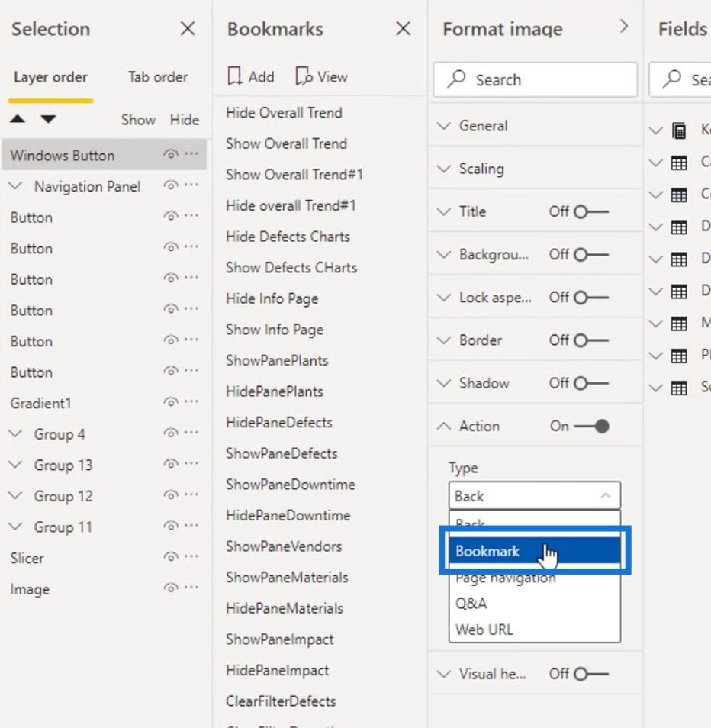Click the Format image Search box
This screenshot has width=711, height=728.
click(535, 80)
